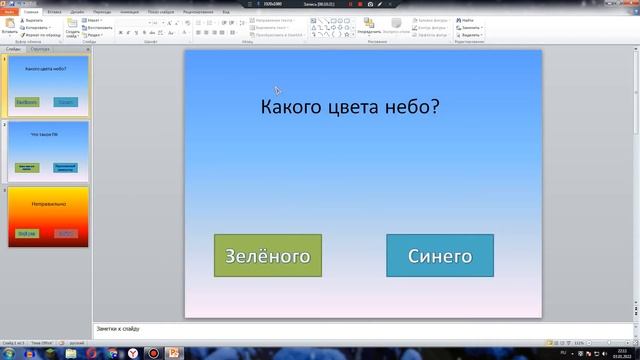Toggle bold Ж formatting
This screenshot has height=360, width=640.
pyautogui.click(x=120, y=33)
